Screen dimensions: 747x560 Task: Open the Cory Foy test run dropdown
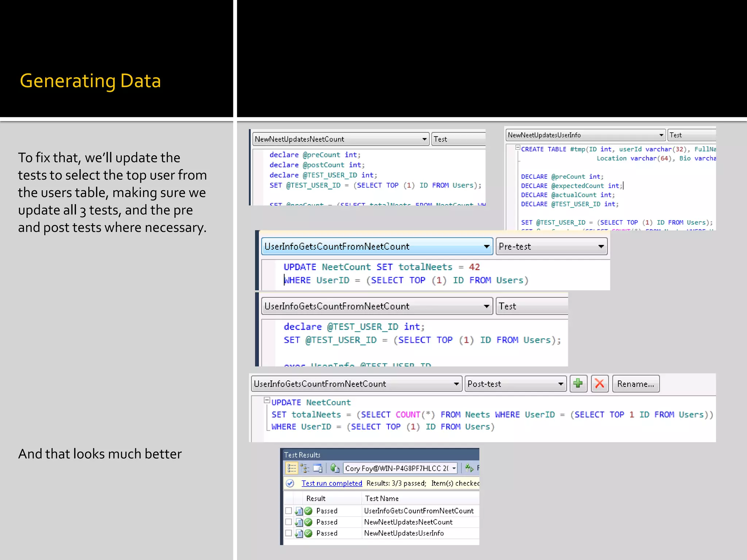(400, 468)
